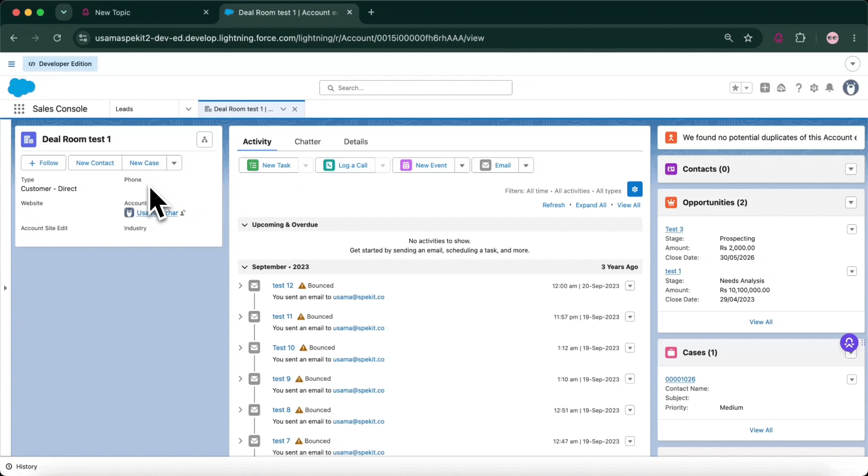Open the Trailhead guidance cloud icon
The width and height of the screenshot is (868, 476).
click(781, 88)
